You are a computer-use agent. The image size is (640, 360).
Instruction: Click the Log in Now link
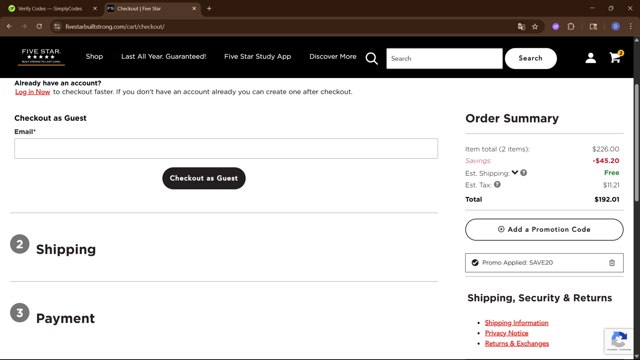pos(33,92)
